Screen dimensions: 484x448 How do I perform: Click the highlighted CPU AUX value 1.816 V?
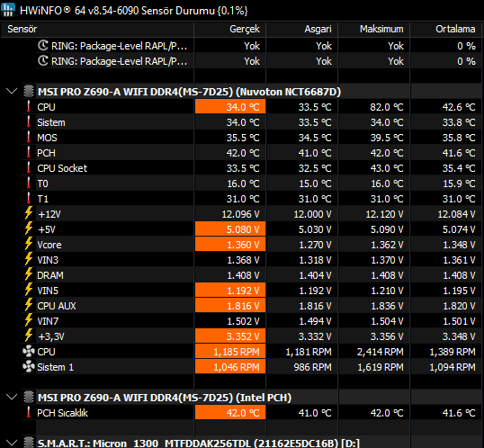pos(230,306)
